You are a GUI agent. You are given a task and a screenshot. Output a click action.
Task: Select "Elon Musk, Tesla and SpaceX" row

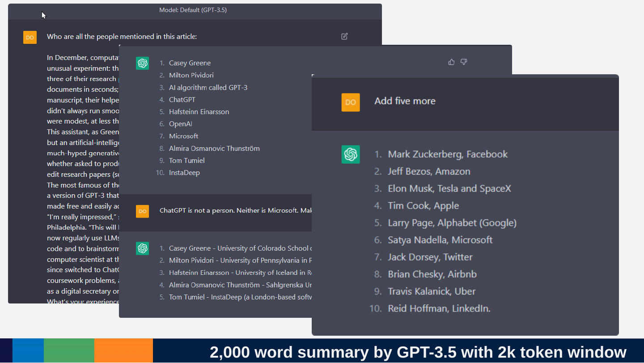pyautogui.click(x=449, y=188)
